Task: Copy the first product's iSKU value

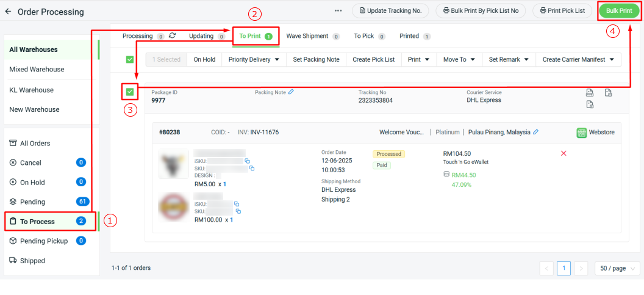Action: pyautogui.click(x=247, y=161)
